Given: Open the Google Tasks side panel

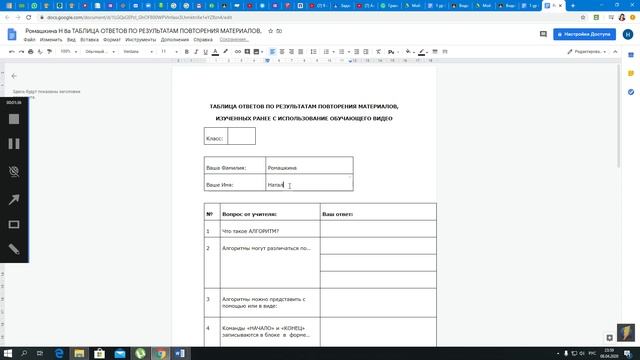Looking at the screenshot, I should tap(631, 92).
